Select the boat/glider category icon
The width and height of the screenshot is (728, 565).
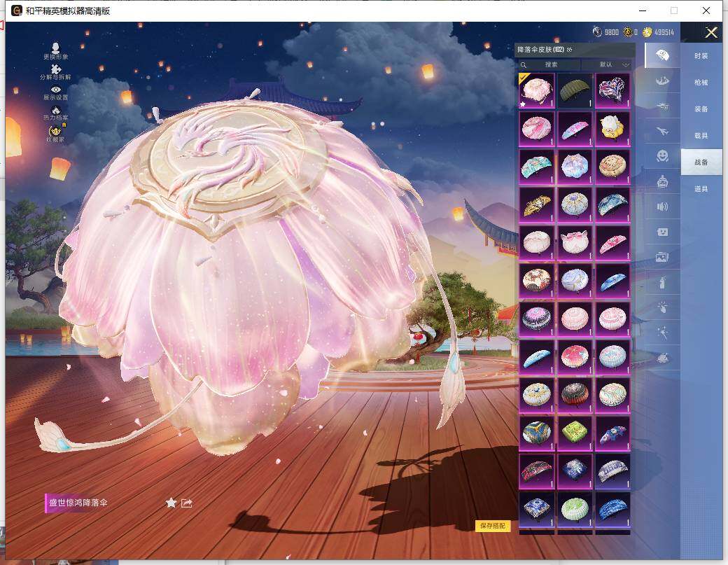coord(662,81)
